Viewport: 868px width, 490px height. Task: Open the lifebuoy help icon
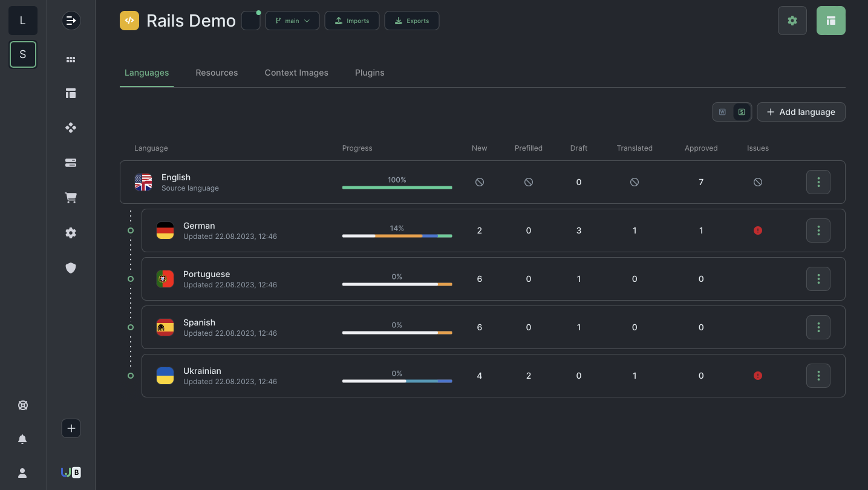coord(22,405)
